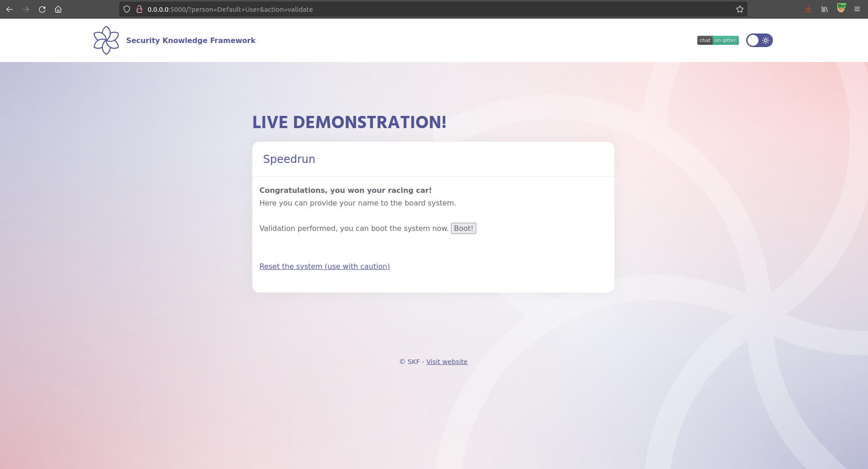Open the chat on gitter badge
The image size is (868, 469).
[x=718, y=40]
